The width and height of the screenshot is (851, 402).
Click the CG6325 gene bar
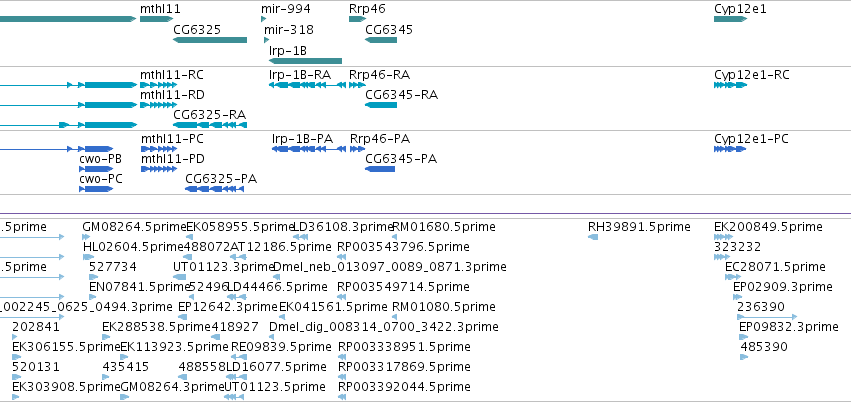tap(210, 40)
